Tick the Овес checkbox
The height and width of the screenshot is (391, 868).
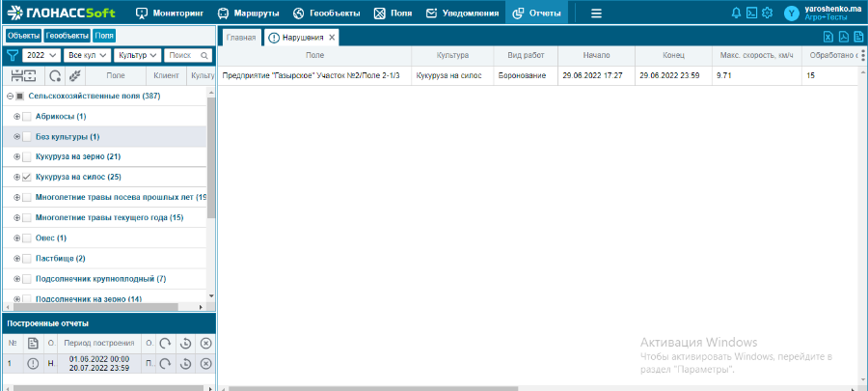pyautogui.click(x=27, y=238)
